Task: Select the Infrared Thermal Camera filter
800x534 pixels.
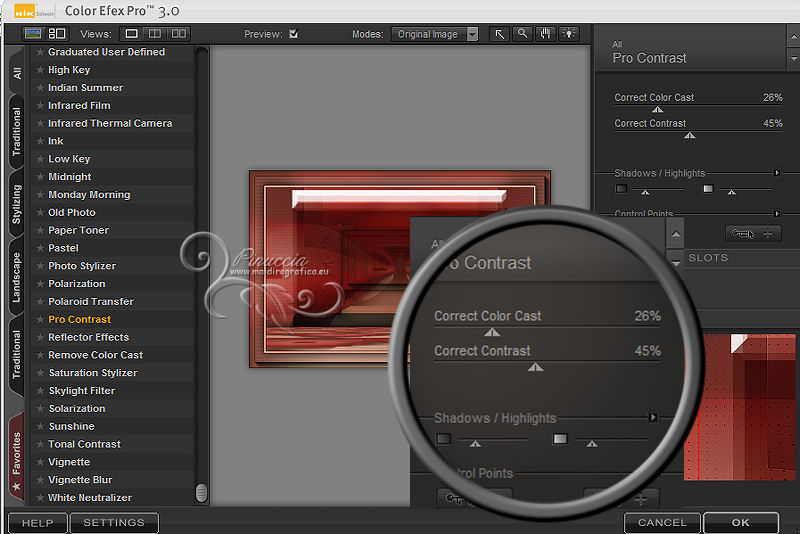Action: point(110,123)
